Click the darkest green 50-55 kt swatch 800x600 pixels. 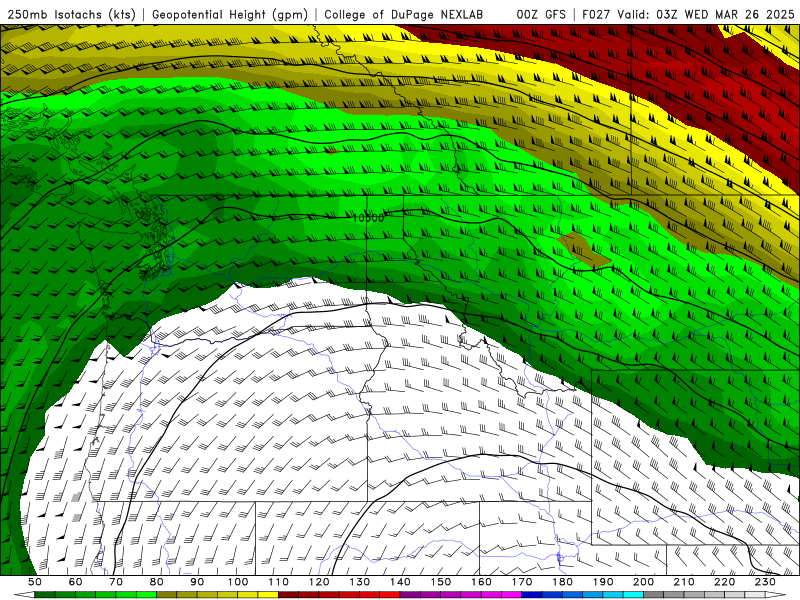coord(45,594)
